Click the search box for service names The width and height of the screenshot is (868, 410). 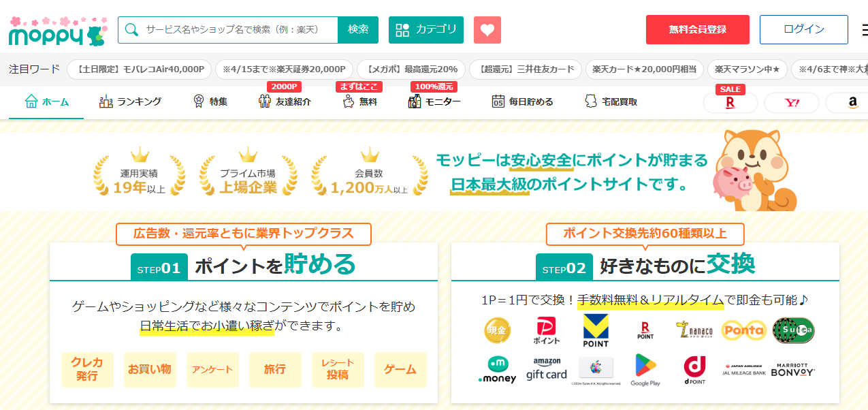(x=228, y=29)
